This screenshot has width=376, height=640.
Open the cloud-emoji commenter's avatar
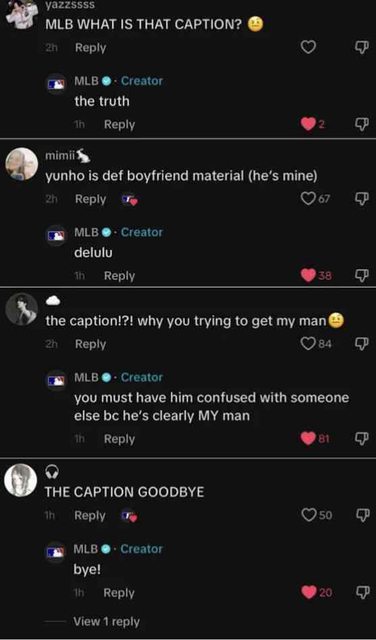click(x=21, y=309)
